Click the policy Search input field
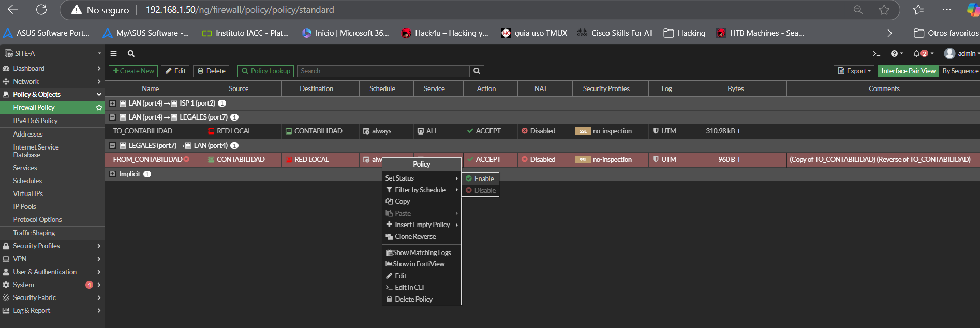The image size is (980, 328). click(x=383, y=71)
